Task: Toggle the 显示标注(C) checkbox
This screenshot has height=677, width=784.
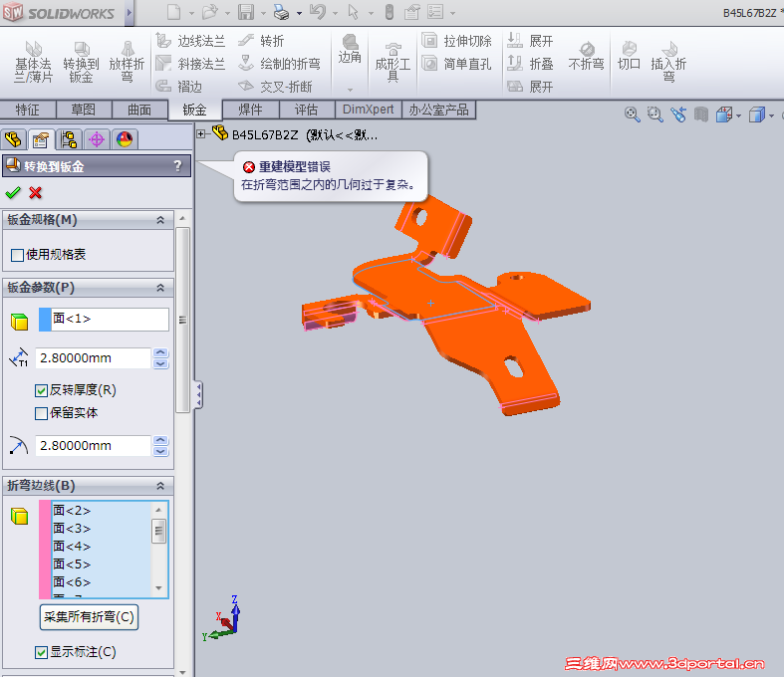Action: (41, 652)
